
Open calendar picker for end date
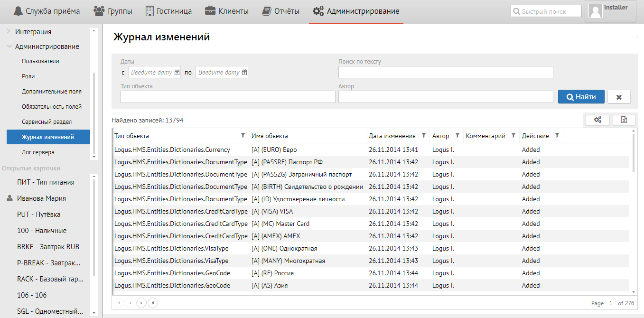244,73
